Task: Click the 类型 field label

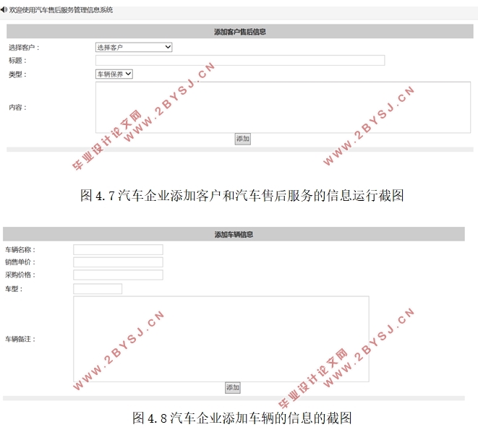Action: [17, 74]
